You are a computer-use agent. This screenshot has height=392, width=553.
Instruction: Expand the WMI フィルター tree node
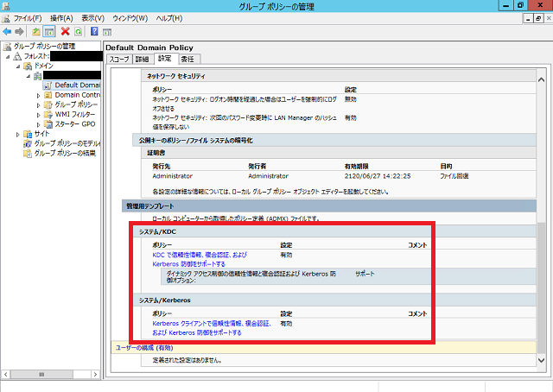pos(38,114)
